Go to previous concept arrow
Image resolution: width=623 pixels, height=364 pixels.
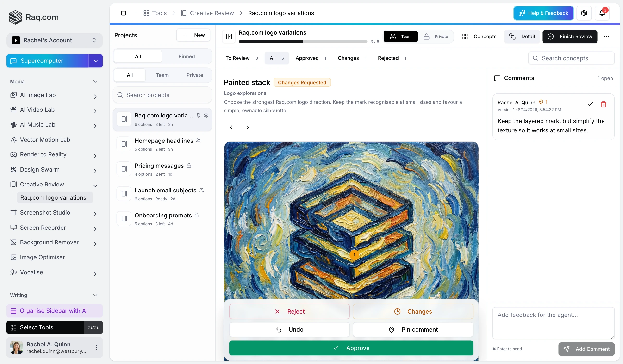[231, 127]
